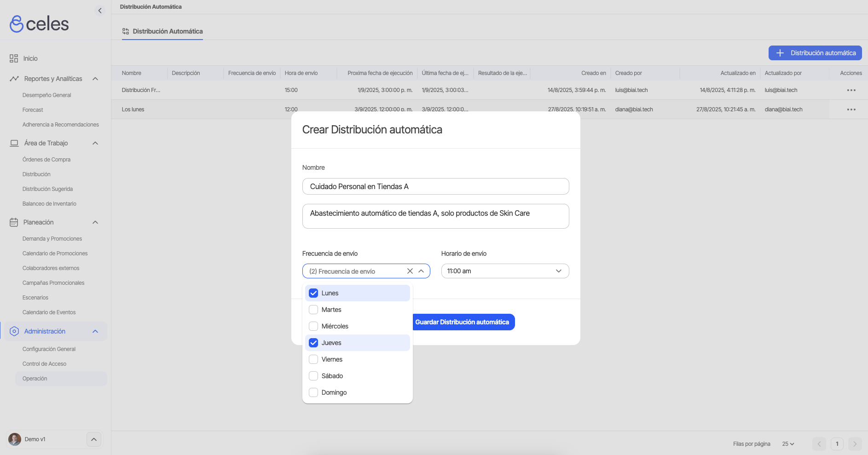Open the Horario de envío dropdown
The image size is (868, 455).
coord(505,271)
